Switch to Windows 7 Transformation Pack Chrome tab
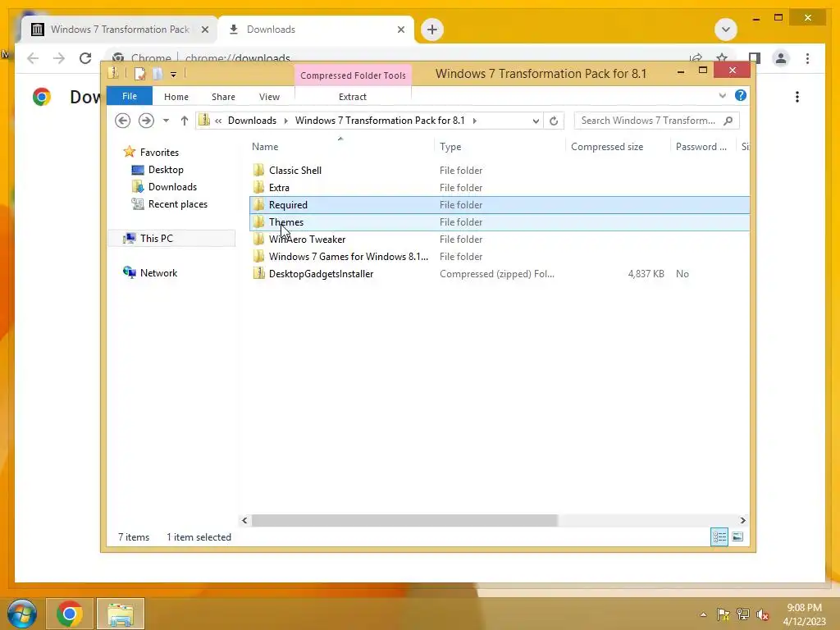Viewport: 840px width, 630px height. (x=119, y=30)
